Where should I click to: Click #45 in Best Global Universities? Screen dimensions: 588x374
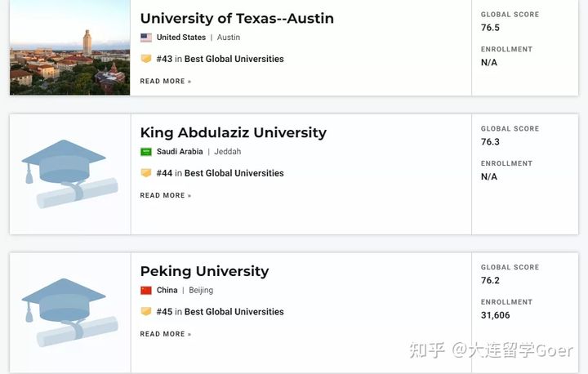coord(220,312)
